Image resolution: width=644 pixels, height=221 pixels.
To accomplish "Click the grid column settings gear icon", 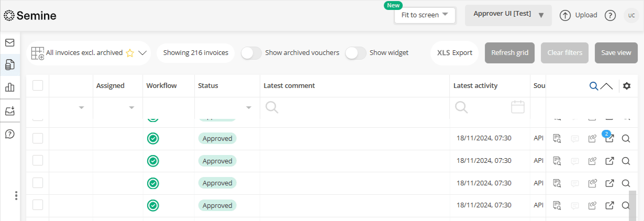I will (627, 86).
